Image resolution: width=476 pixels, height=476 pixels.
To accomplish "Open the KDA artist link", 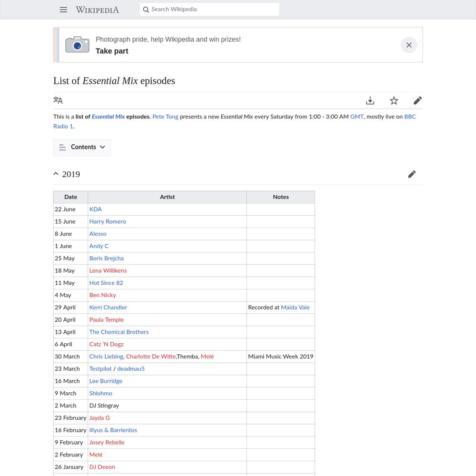I will 95,209.
